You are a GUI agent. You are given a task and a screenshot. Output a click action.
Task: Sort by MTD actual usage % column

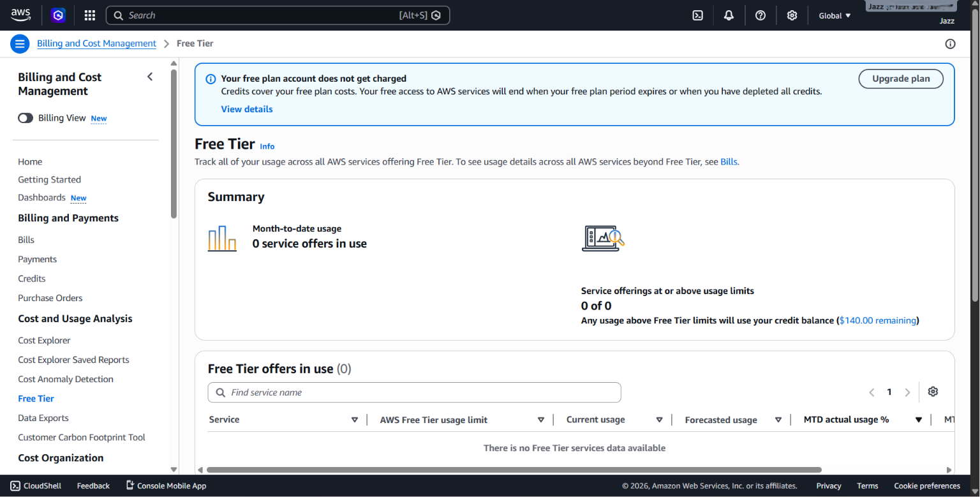coord(919,420)
